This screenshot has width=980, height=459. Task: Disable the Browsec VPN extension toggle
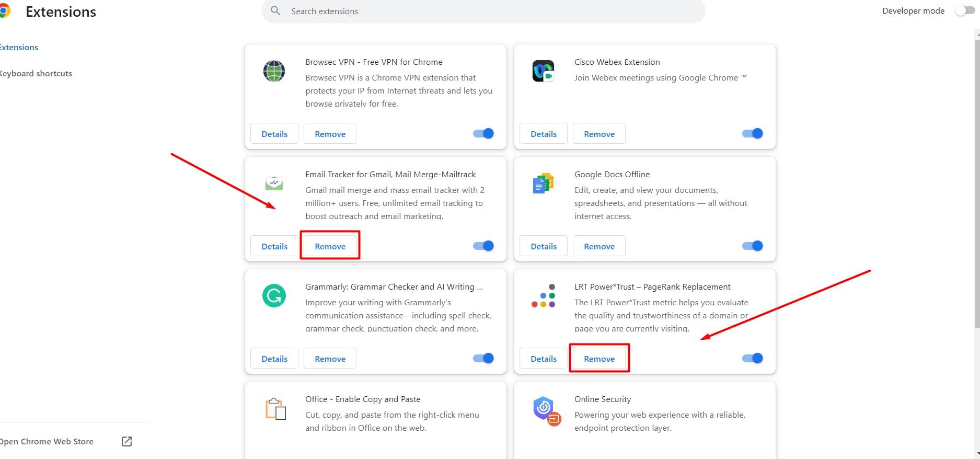click(x=483, y=133)
